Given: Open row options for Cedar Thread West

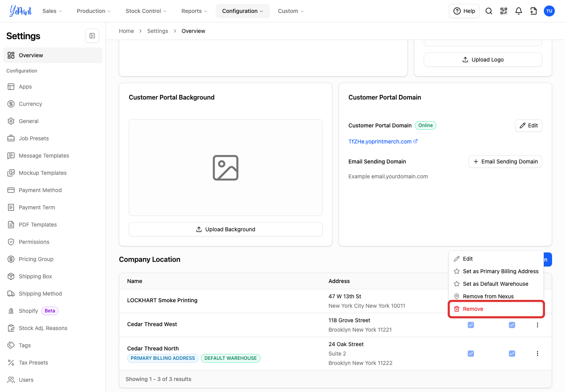Looking at the screenshot, I should point(538,325).
